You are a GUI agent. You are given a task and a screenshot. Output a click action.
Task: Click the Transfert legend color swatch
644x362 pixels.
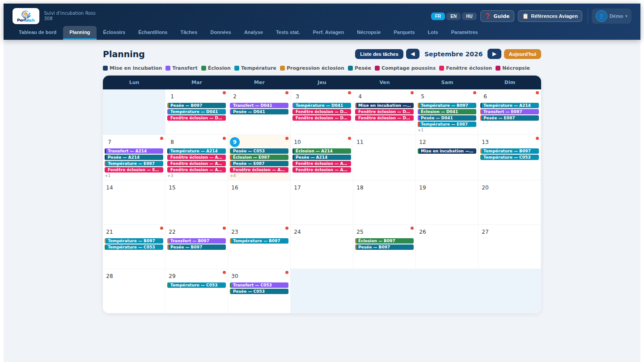pyautogui.click(x=168, y=68)
